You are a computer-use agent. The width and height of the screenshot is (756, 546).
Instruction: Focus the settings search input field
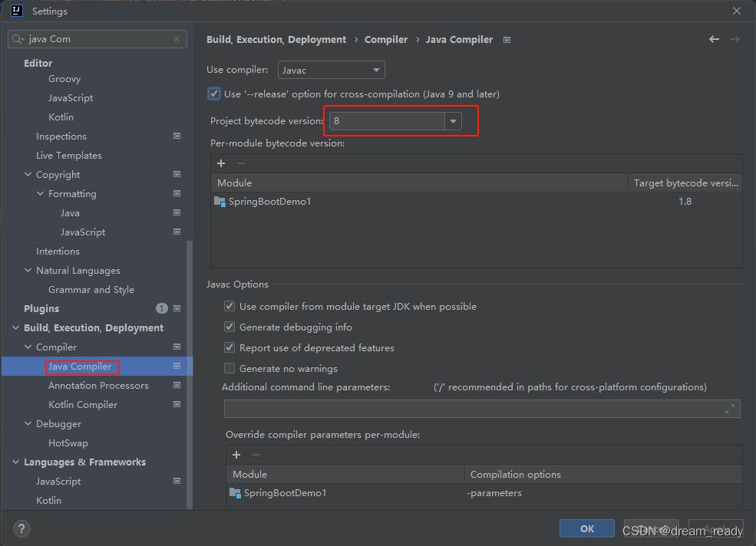(x=97, y=39)
